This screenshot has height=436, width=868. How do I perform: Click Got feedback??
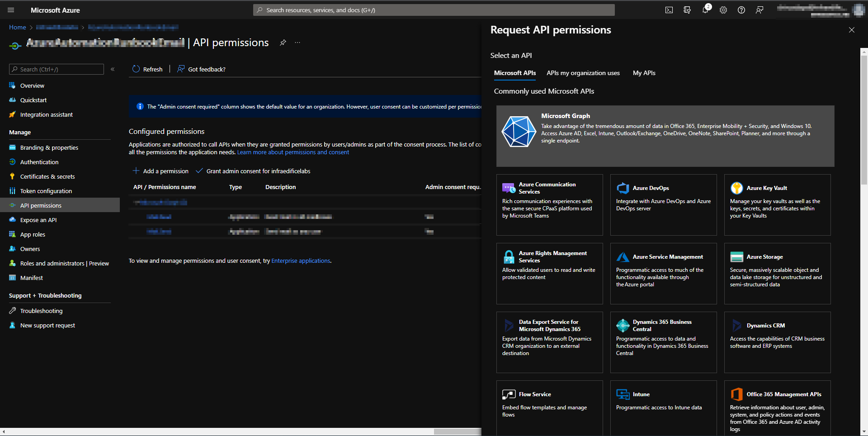(201, 69)
